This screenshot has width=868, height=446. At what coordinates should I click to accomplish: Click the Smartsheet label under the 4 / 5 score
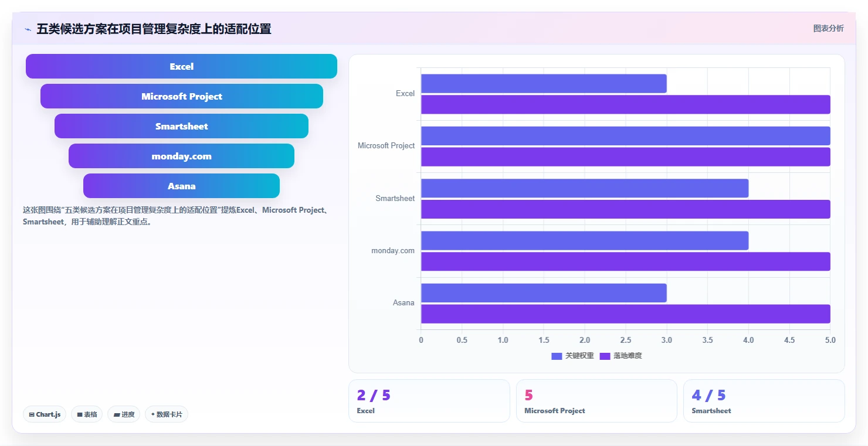pos(711,411)
